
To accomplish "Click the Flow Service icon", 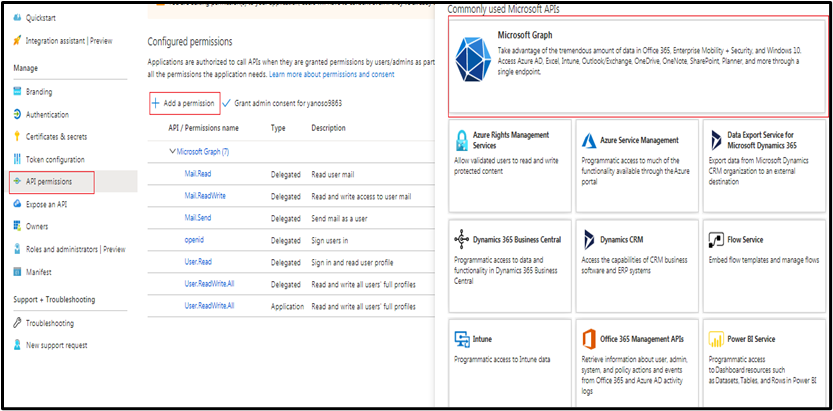I will pyautogui.click(x=715, y=240).
